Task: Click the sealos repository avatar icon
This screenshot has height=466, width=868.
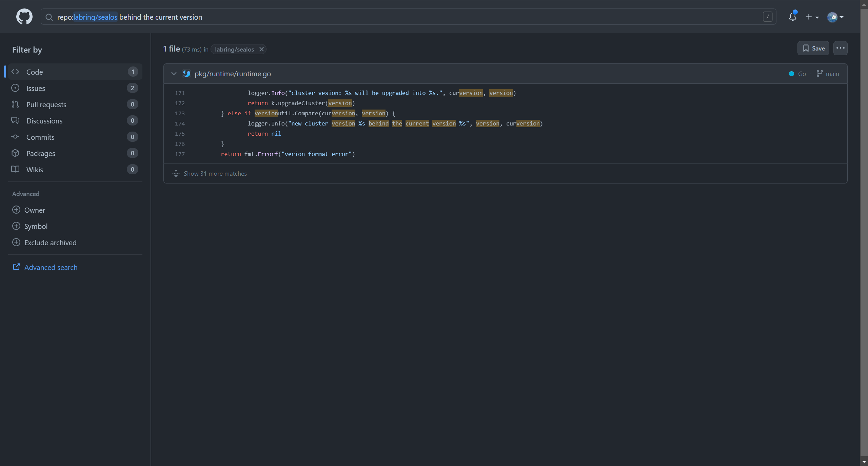Action: click(x=186, y=74)
